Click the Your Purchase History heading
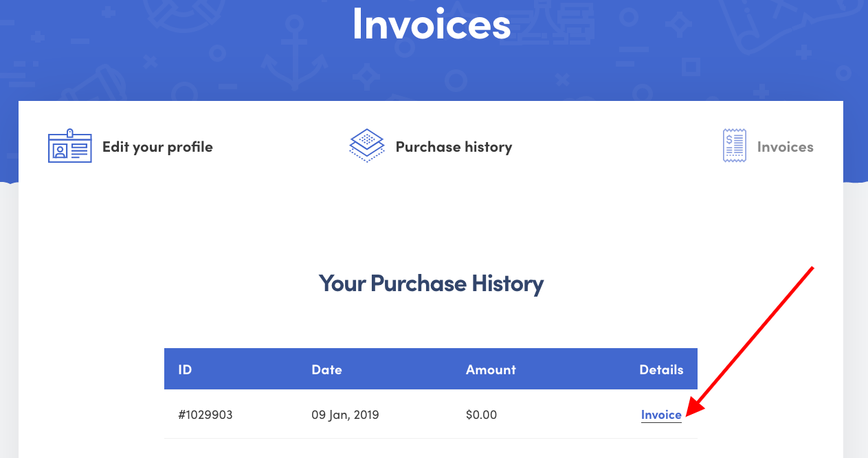This screenshot has height=458, width=868. pyautogui.click(x=431, y=283)
